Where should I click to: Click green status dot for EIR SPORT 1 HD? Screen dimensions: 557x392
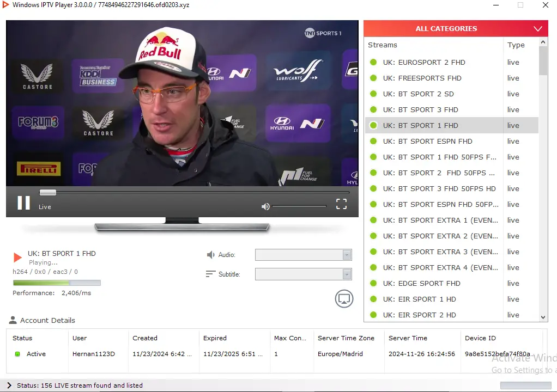click(x=373, y=299)
